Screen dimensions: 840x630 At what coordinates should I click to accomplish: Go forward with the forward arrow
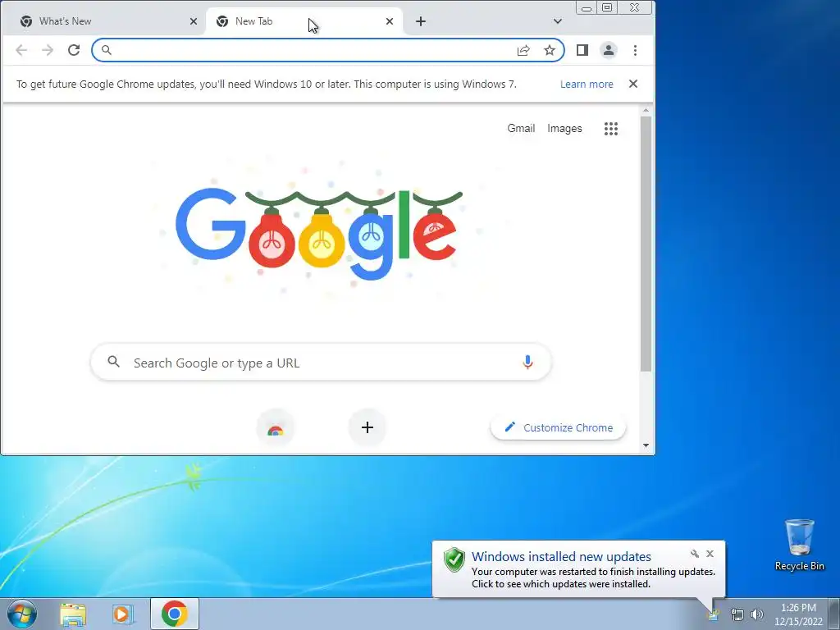(x=48, y=50)
